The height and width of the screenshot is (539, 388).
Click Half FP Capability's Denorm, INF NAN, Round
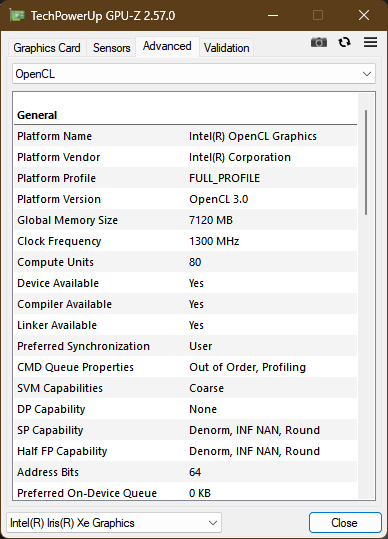tap(254, 451)
